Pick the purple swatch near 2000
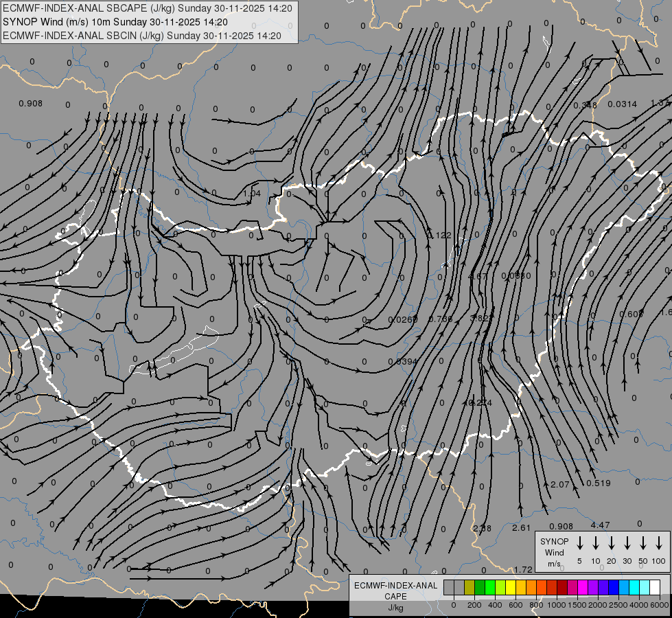 tap(592, 587)
